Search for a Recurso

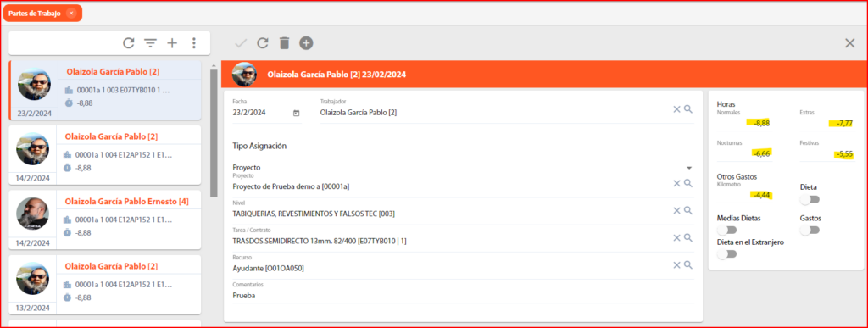tap(688, 265)
